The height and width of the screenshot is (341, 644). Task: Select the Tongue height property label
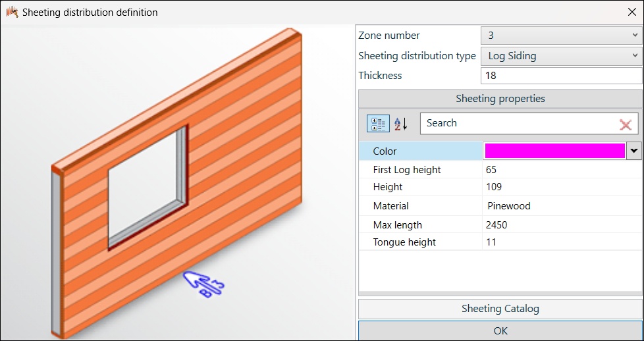click(404, 242)
